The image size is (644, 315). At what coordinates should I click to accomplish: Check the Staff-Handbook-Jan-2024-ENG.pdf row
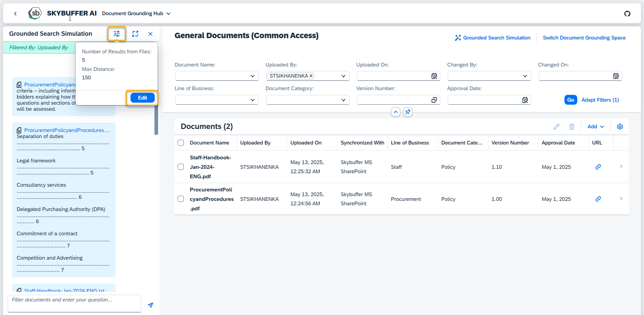point(181,167)
